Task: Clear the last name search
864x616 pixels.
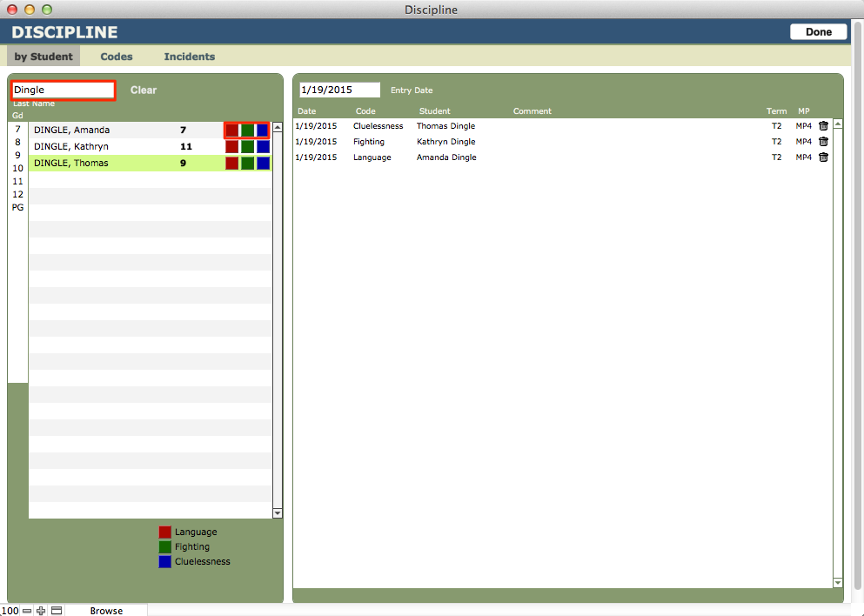Action: [144, 90]
